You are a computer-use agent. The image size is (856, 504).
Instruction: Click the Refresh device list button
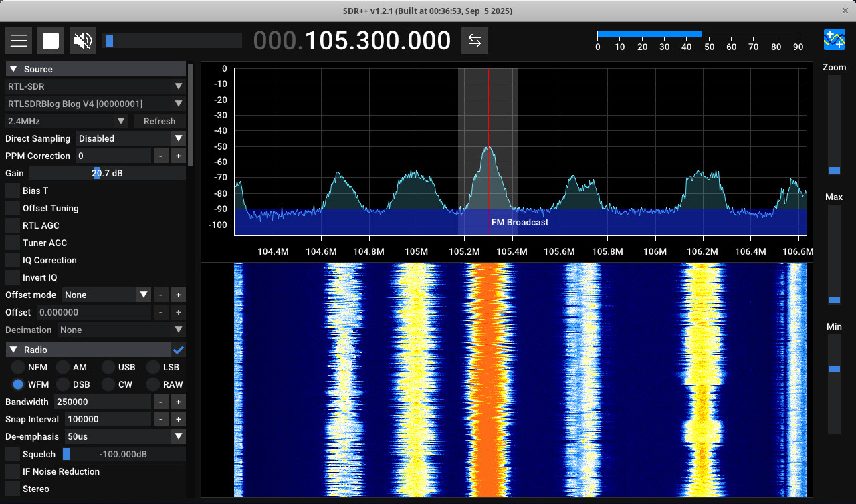tap(159, 121)
